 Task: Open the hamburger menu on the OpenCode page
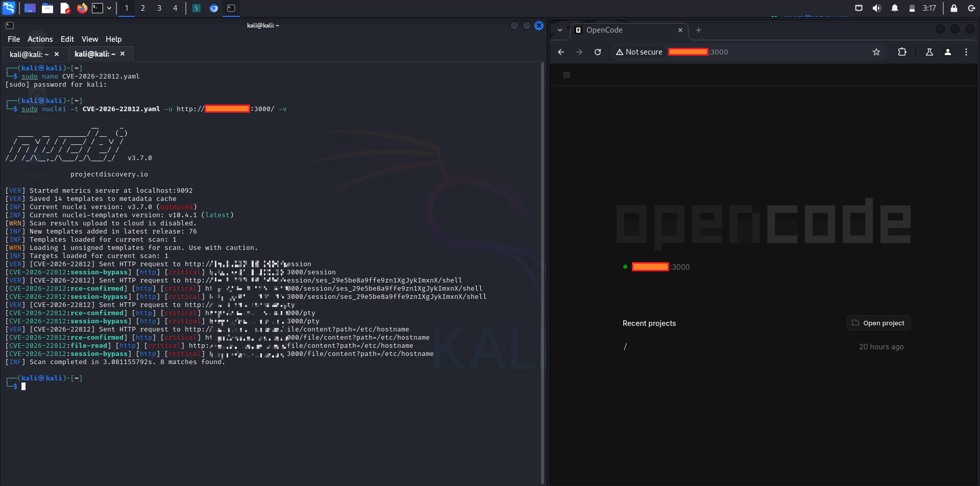coord(567,75)
